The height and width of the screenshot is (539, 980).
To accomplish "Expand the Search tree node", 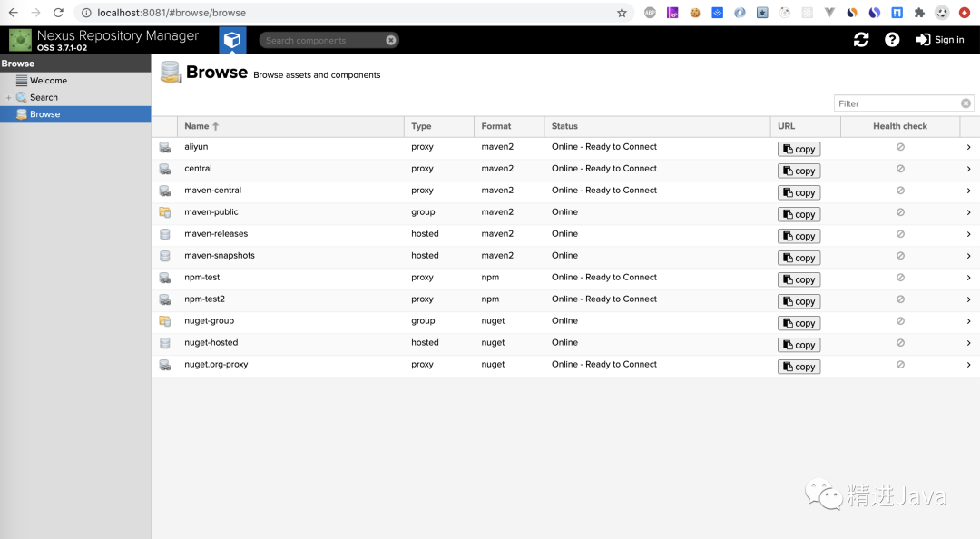I will 9,97.
